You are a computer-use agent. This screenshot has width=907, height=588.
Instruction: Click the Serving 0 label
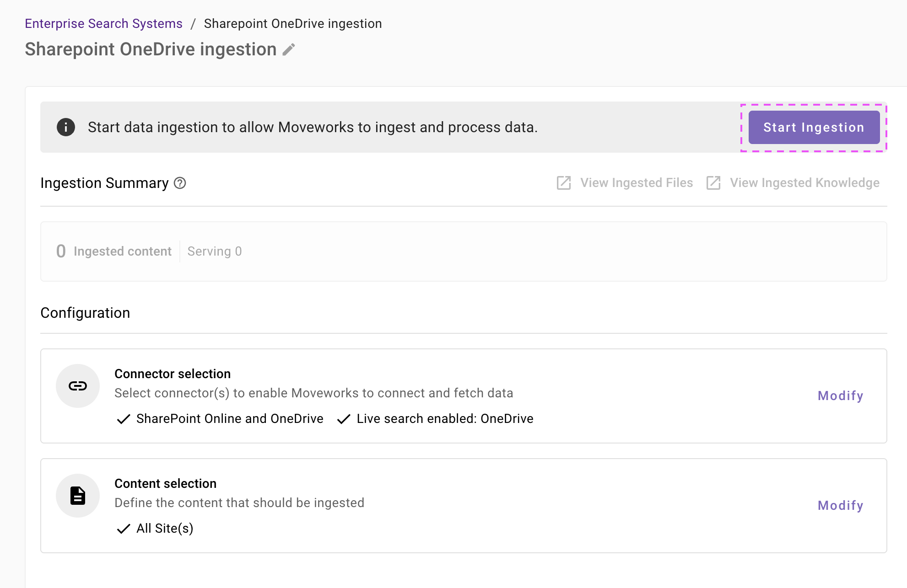click(x=214, y=251)
